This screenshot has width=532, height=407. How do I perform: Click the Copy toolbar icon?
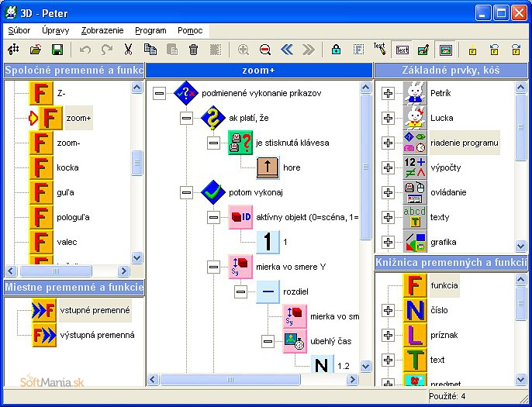(x=150, y=50)
